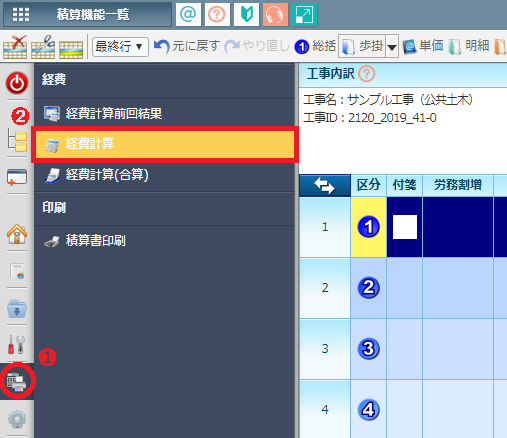This screenshot has height=438, width=507.
Task: Select the yellow 区分 cell in row 1
Action: click(368, 227)
